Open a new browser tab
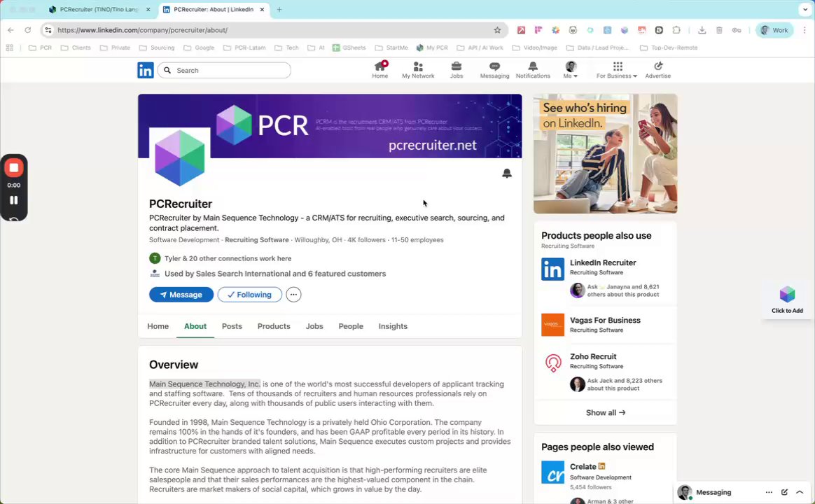Screen dimensions: 815x504 pos(279,9)
